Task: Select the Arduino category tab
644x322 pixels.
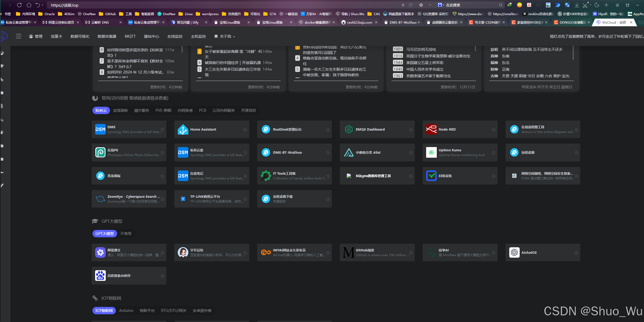Action: (x=126, y=311)
